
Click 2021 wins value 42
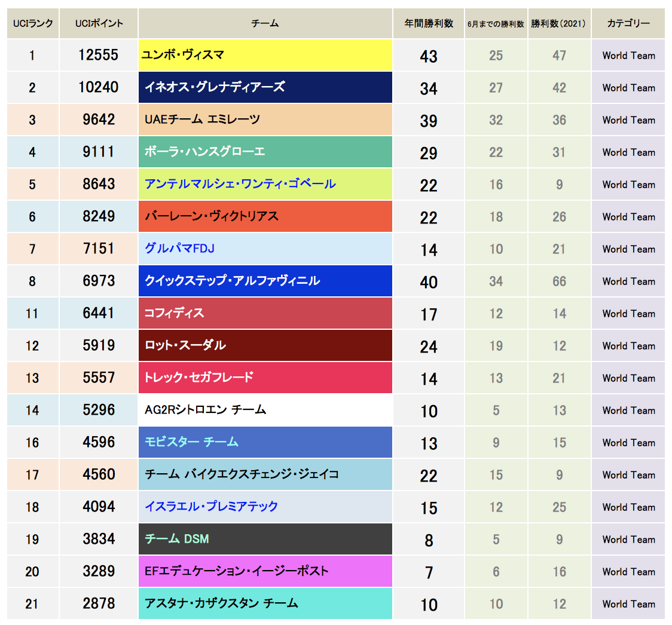[559, 88]
